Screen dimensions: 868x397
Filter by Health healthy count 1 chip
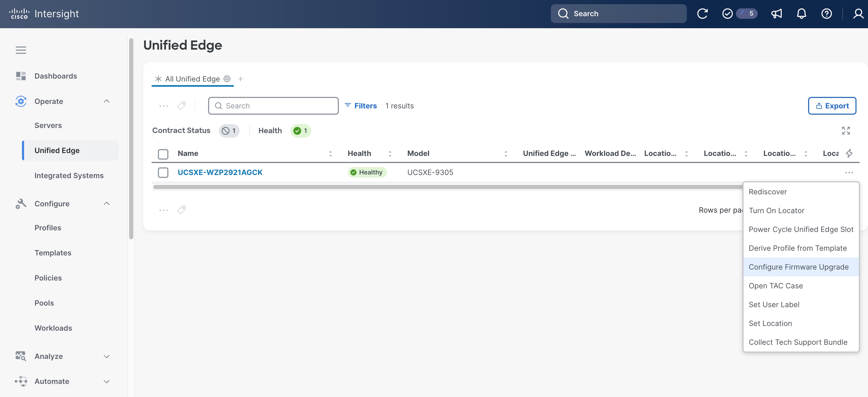[x=301, y=131]
